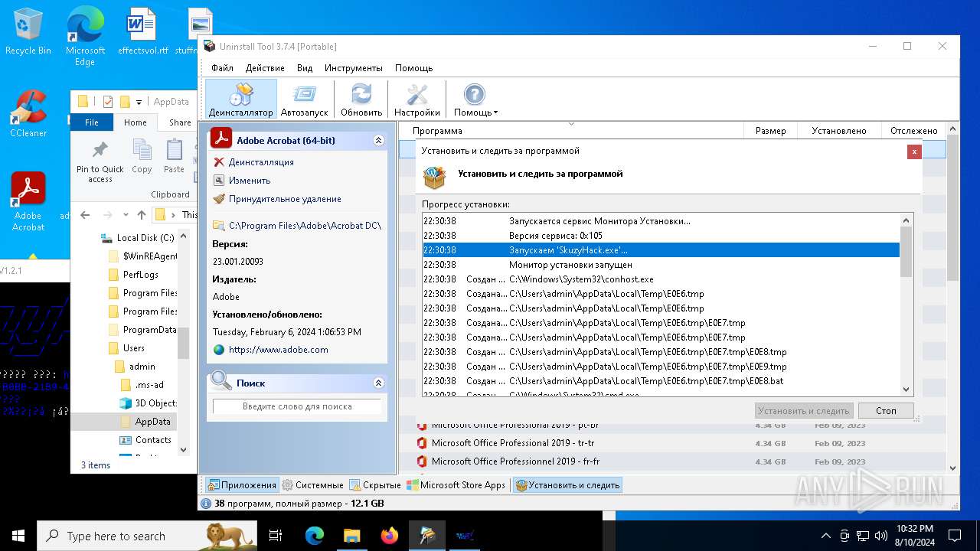Open the effectsvol.rtf desktop file
Viewport: 980px width, 551px height.
point(142,32)
